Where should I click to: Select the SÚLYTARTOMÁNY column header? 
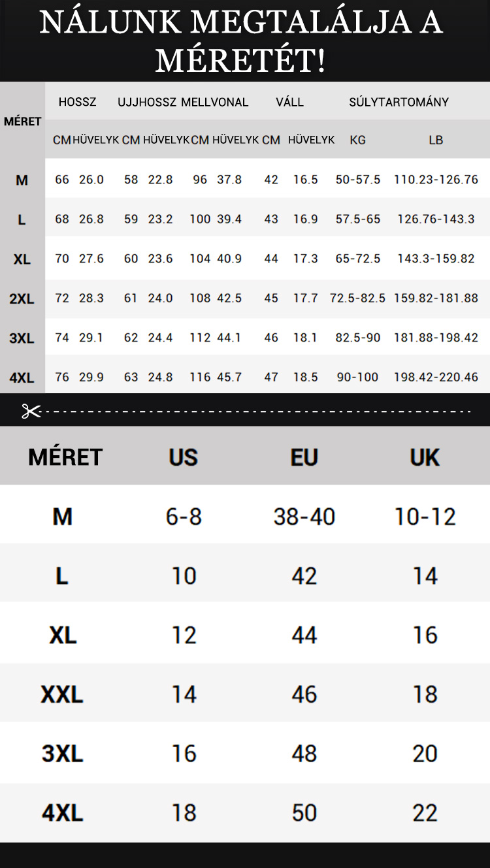click(399, 102)
